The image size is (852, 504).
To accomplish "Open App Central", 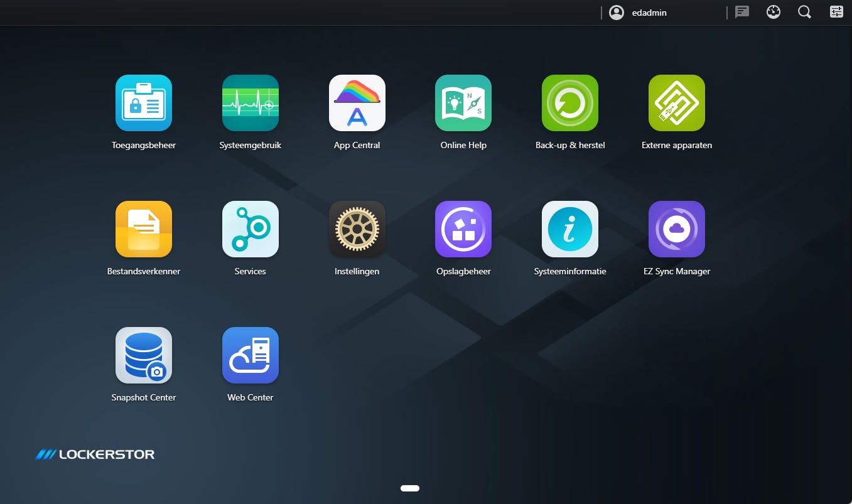I will (x=357, y=103).
